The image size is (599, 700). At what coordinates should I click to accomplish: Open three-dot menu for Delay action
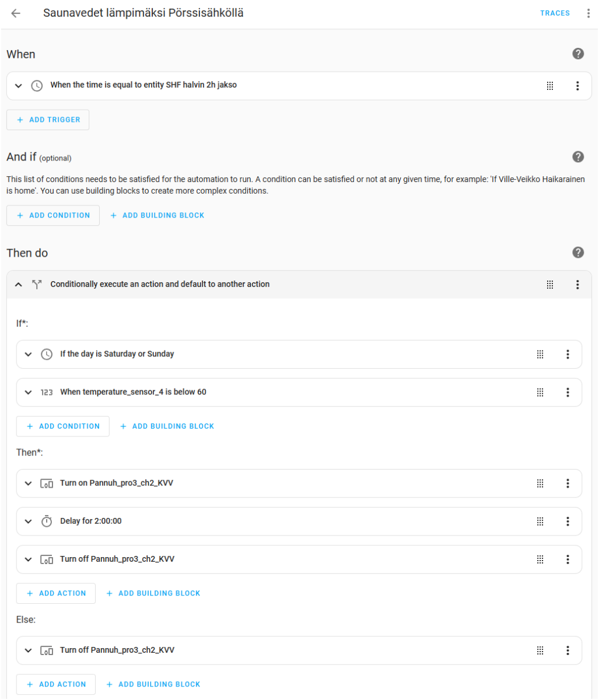567,521
